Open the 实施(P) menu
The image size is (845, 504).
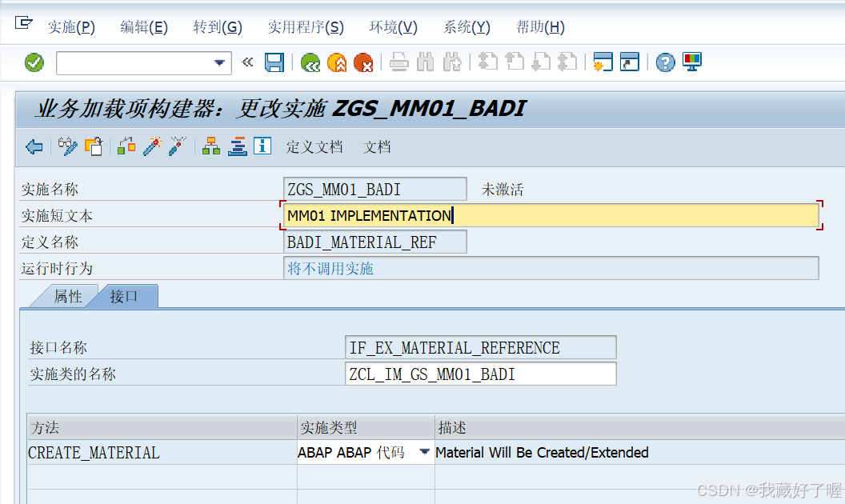71,27
